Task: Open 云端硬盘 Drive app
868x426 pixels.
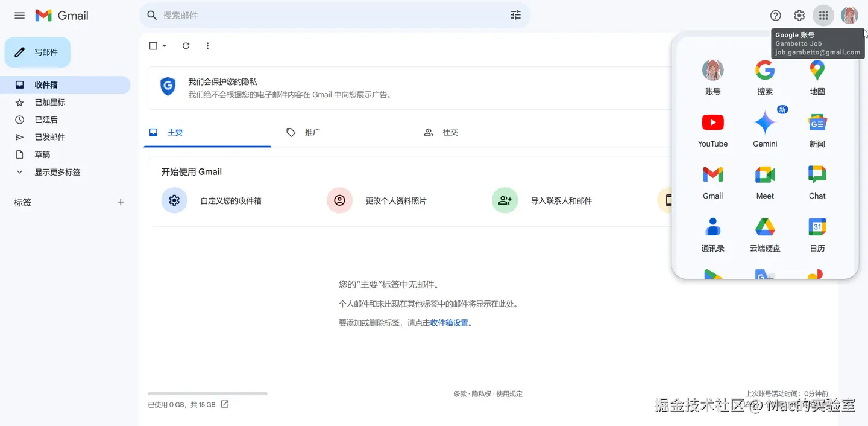Action: coord(765,235)
